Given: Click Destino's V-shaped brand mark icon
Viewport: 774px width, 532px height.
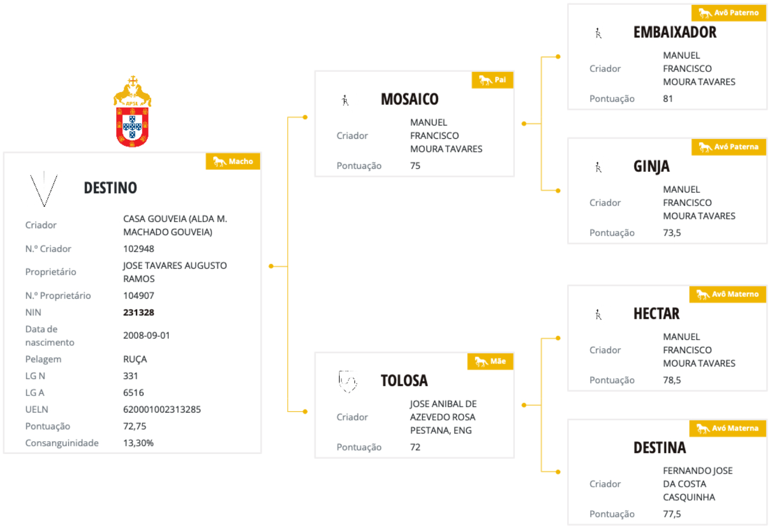Looking at the screenshot, I should (44, 189).
